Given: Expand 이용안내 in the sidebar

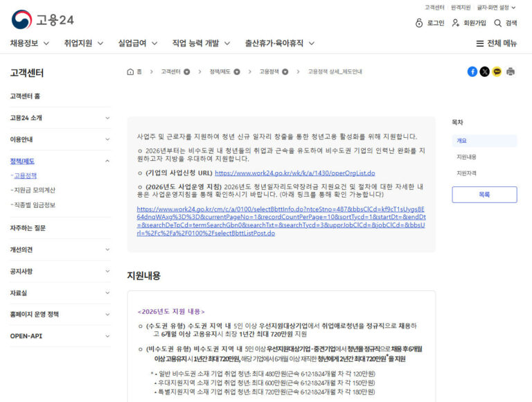Looking at the screenshot, I should coord(107,139).
